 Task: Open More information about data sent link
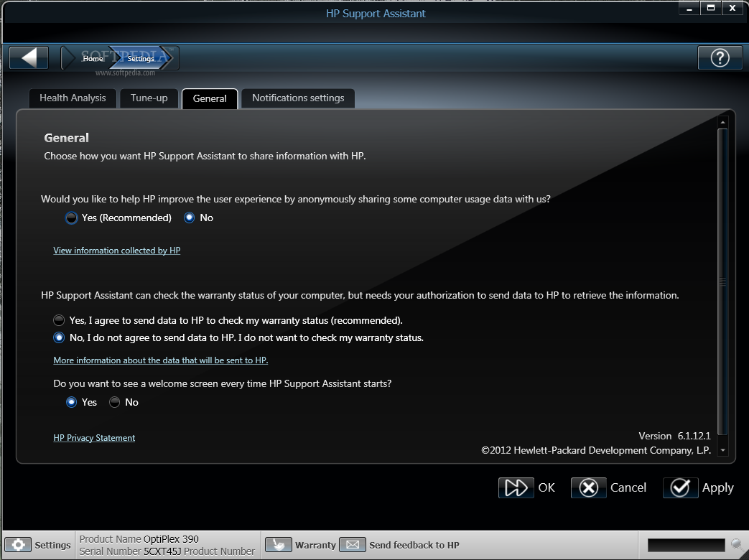tap(161, 360)
